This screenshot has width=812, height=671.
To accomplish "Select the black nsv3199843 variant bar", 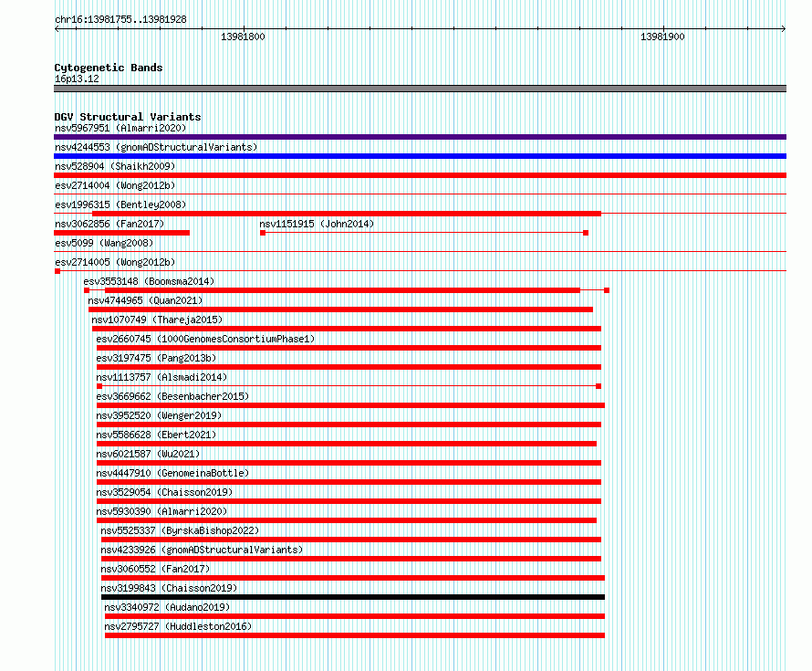I will (x=353, y=597).
